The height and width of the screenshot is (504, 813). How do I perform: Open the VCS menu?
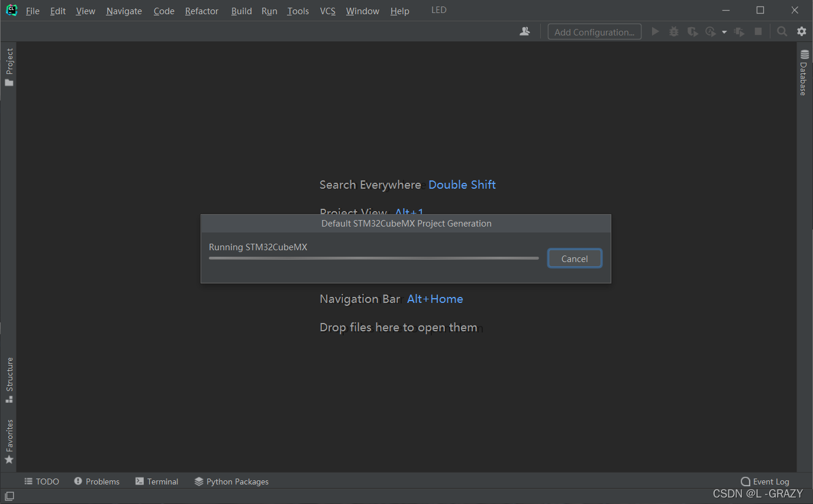328,11
